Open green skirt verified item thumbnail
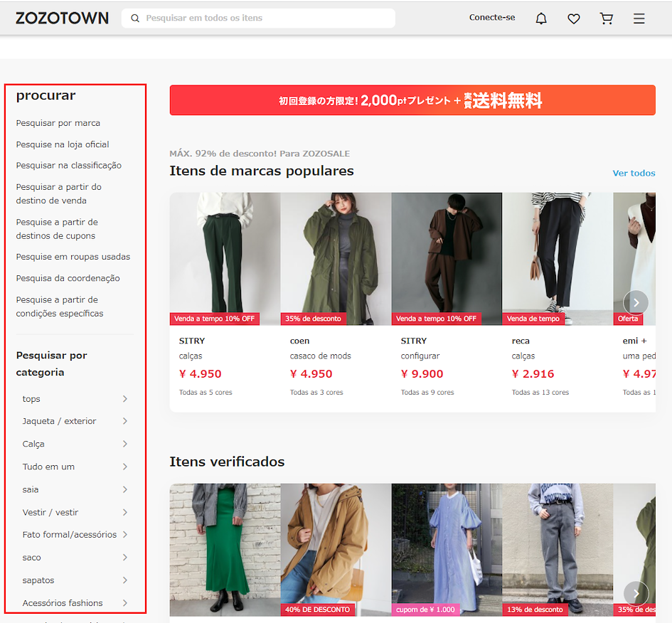This screenshot has height=623, width=672. point(225,550)
